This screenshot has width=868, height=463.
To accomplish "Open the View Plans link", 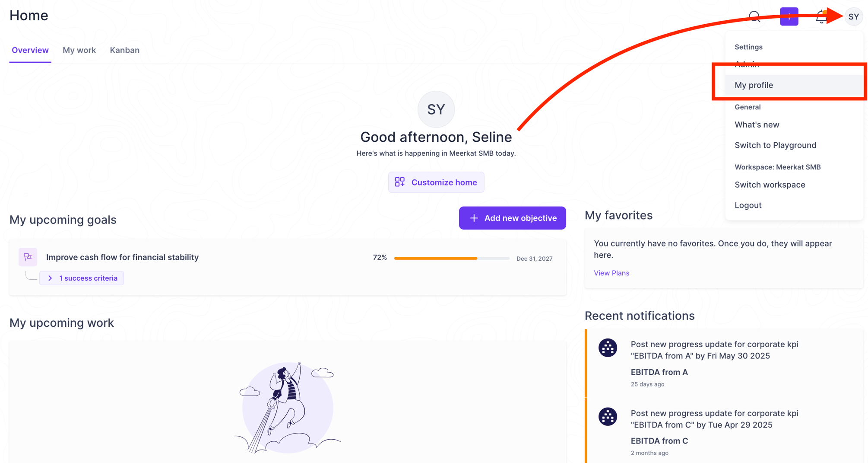I will (611, 273).
